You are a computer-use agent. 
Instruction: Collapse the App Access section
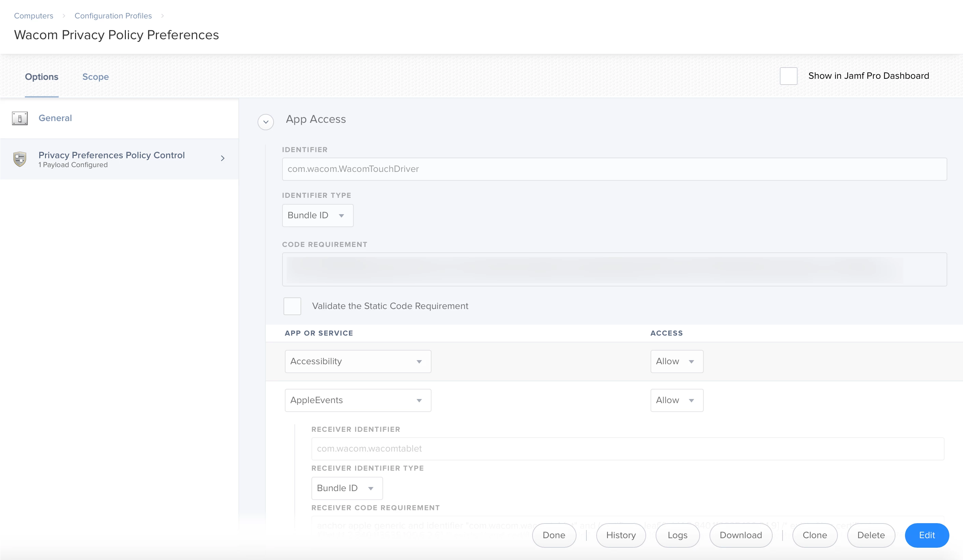[x=266, y=122]
